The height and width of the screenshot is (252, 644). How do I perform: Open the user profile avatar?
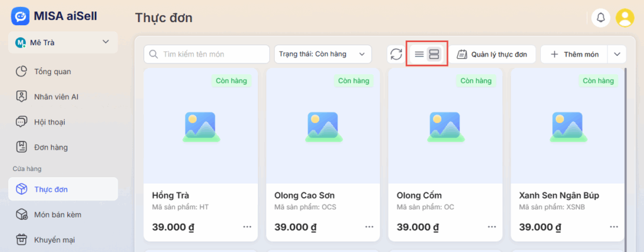[x=625, y=18]
